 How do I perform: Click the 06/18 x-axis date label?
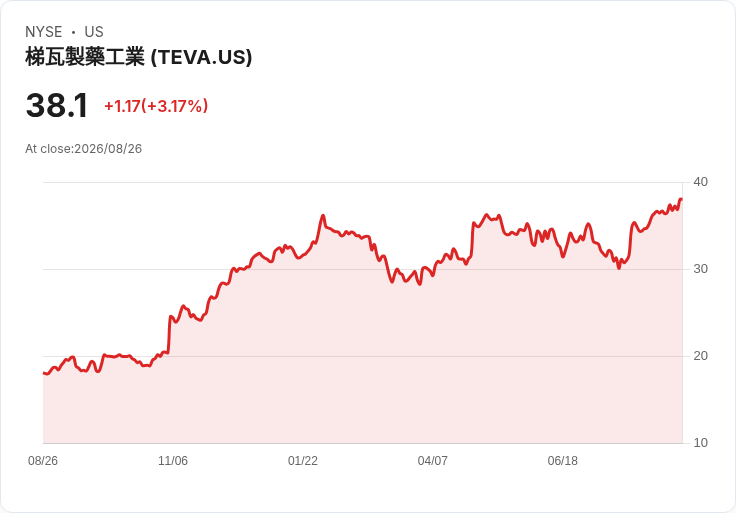coord(562,461)
